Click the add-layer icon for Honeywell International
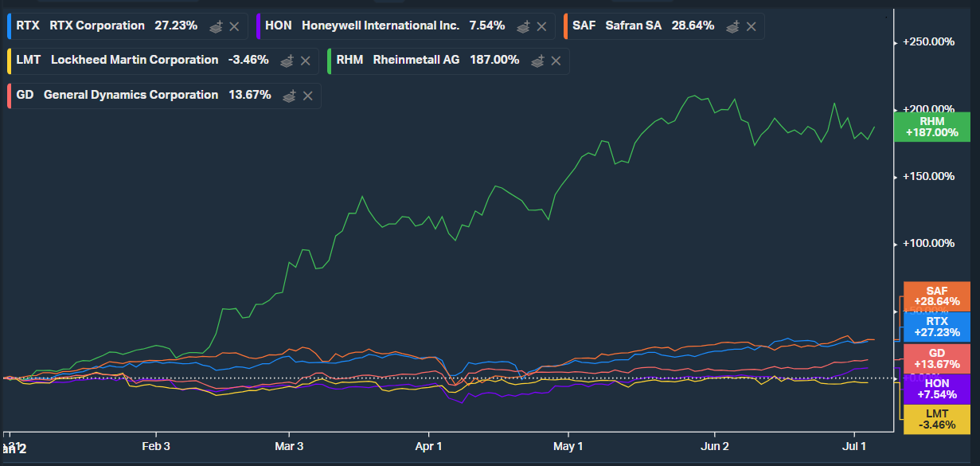 pos(523,25)
